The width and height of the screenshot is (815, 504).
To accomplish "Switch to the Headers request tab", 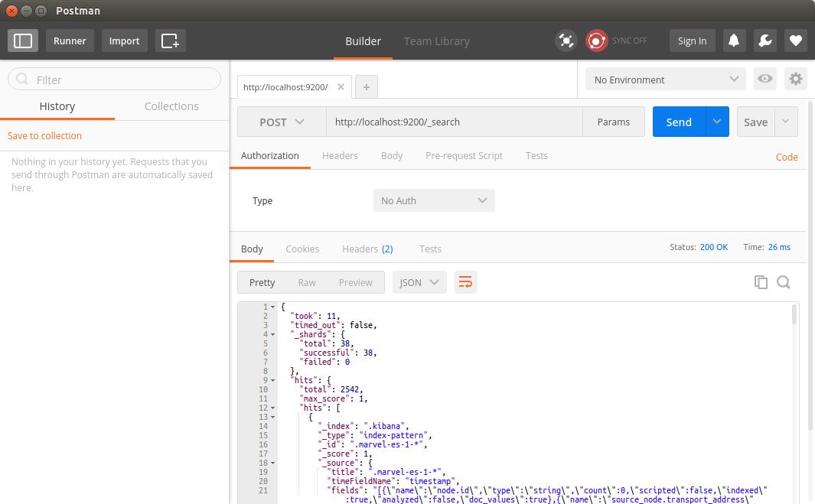I will [340, 155].
